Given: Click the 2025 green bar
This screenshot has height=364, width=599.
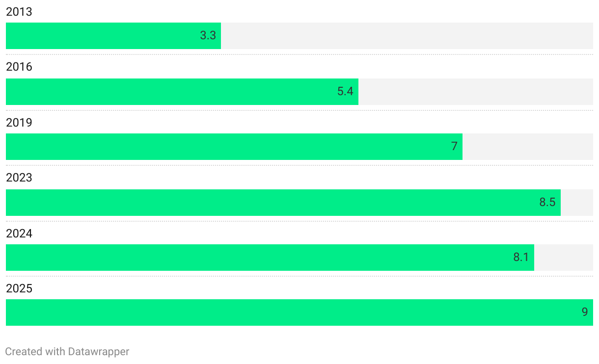Looking at the screenshot, I should pos(299,312).
